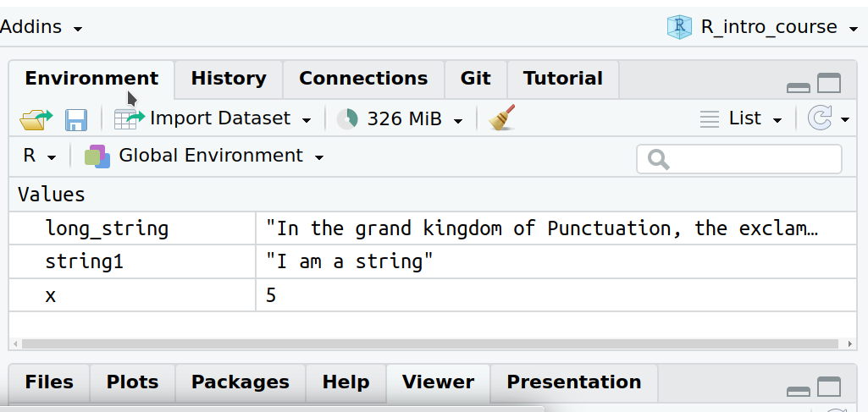This screenshot has height=412, width=868.
Task: Click the R project cube icon
Action: pos(679,27)
